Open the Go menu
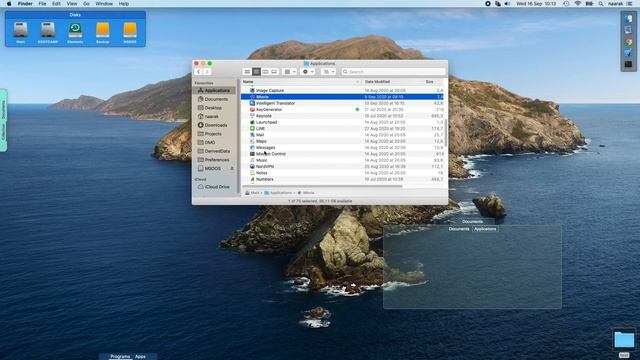This screenshot has height=360, width=640. pos(86,4)
